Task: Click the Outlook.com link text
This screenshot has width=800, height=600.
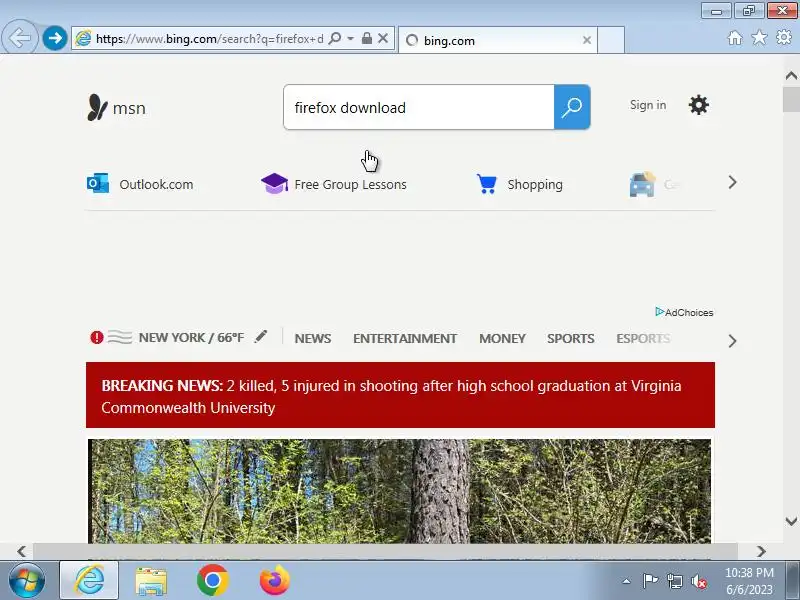Action: 156,184
